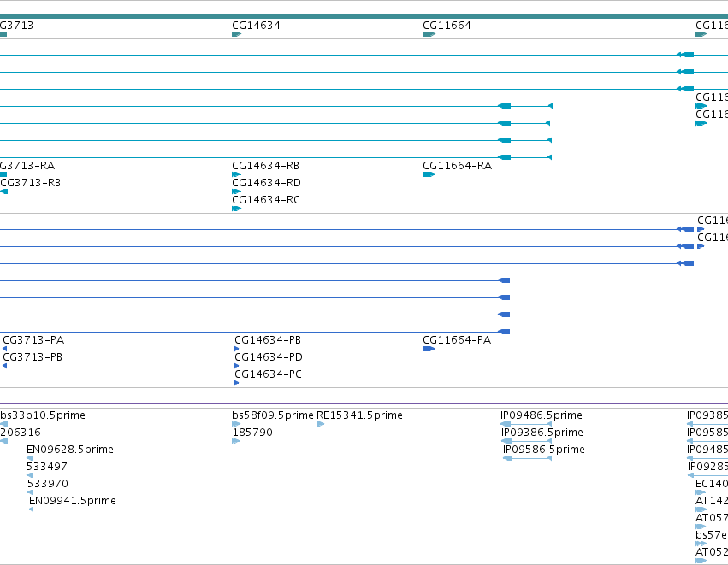
Task: Select protein CG14634-PC label
Action: tap(268, 374)
